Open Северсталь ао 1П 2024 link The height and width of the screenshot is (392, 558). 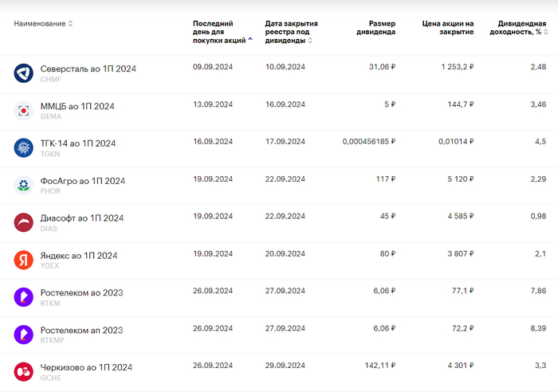pyautogui.click(x=88, y=69)
